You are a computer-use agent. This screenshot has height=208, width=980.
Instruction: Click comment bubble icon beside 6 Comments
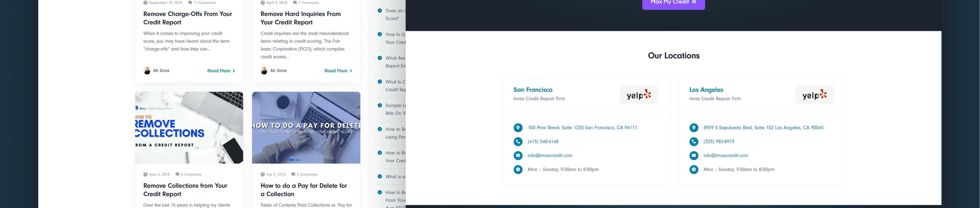(x=177, y=175)
